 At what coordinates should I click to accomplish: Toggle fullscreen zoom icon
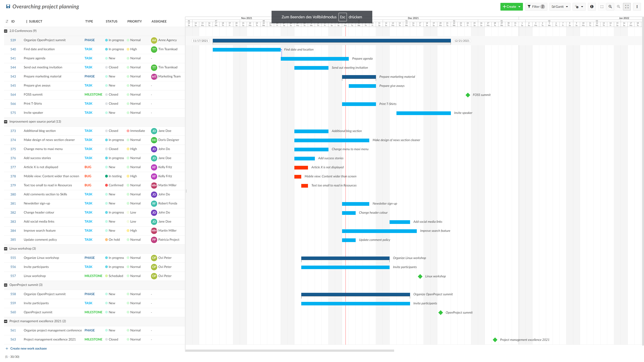point(628,6)
